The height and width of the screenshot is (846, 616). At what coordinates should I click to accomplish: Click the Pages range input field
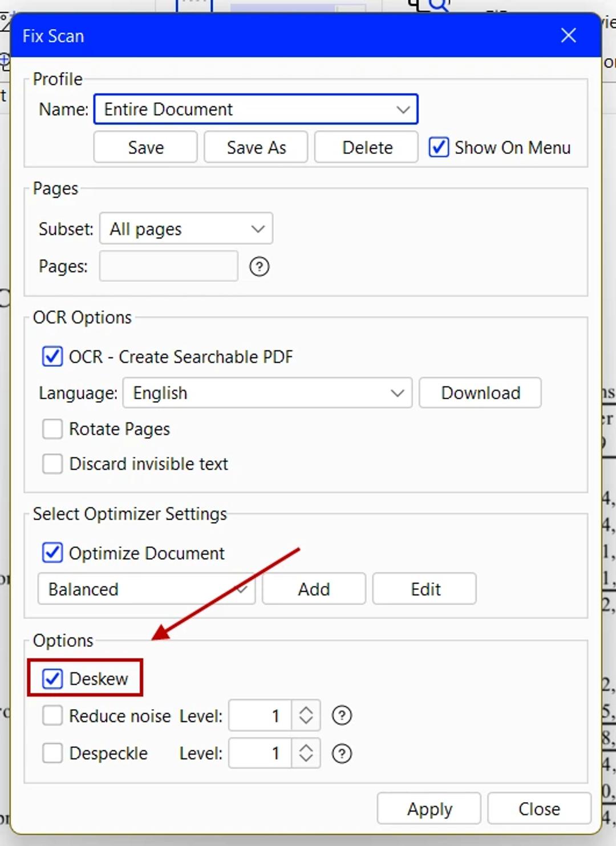coord(169,266)
